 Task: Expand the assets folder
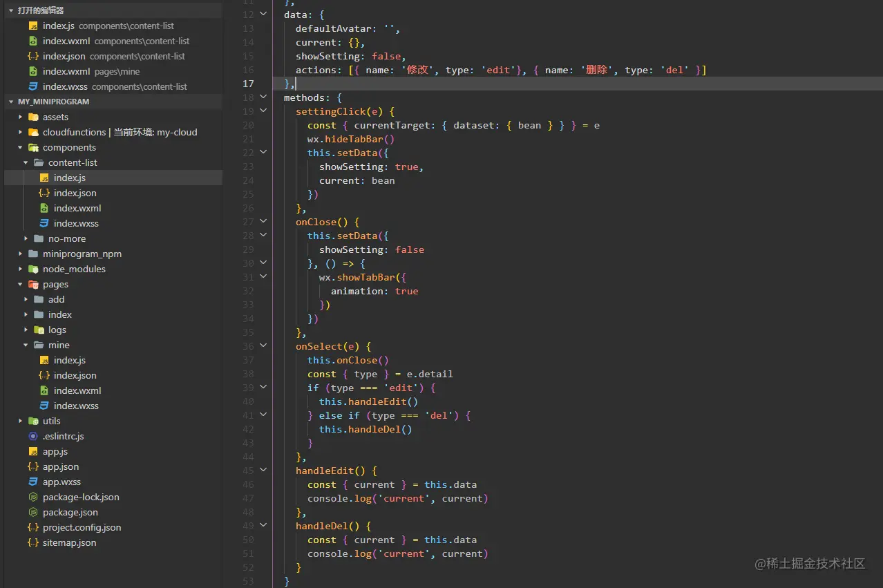21,117
